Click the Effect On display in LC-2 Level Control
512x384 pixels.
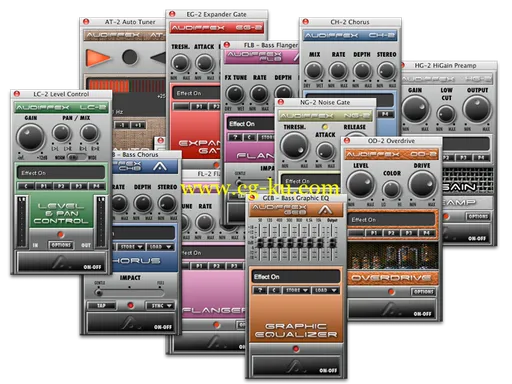coord(61,173)
